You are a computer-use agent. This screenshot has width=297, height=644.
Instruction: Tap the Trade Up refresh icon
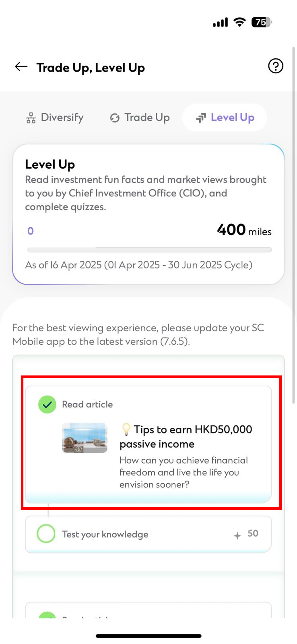[115, 118]
